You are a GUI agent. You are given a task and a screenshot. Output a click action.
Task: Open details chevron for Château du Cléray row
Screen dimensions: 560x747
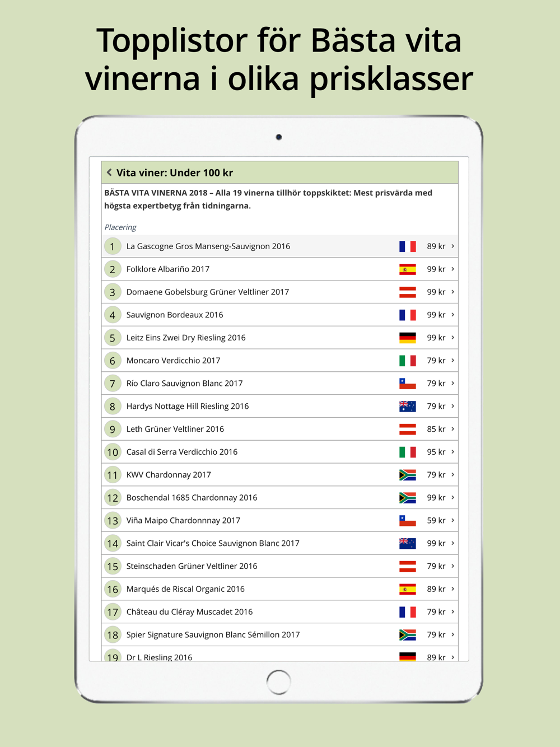(452, 612)
